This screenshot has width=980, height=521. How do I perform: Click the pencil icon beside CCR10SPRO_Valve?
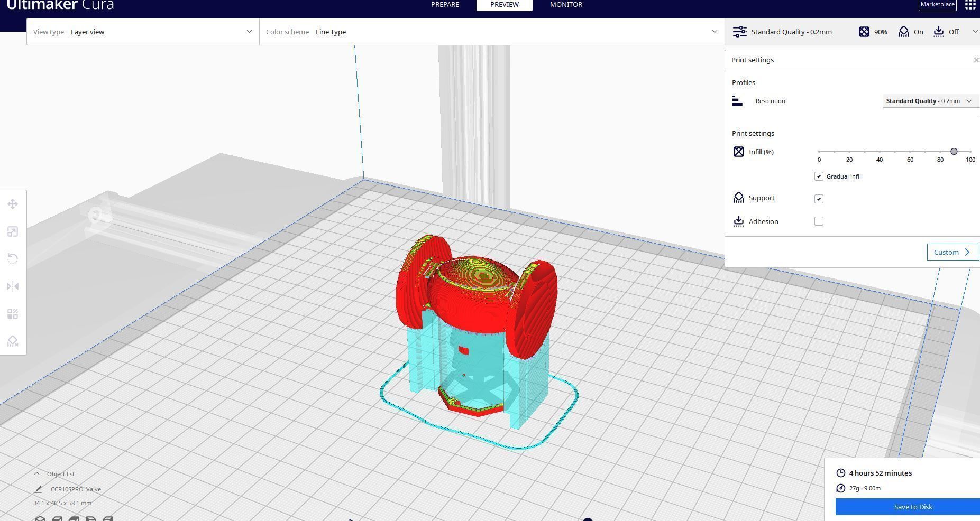point(38,489)
